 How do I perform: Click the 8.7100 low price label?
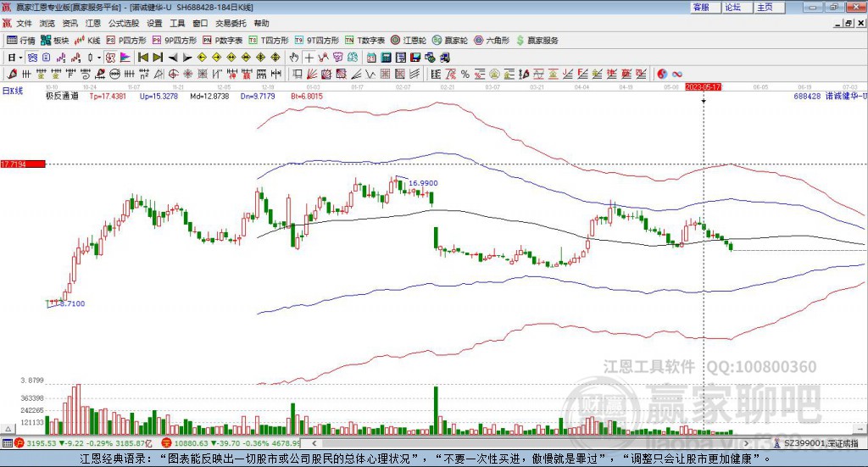[72, 303]
